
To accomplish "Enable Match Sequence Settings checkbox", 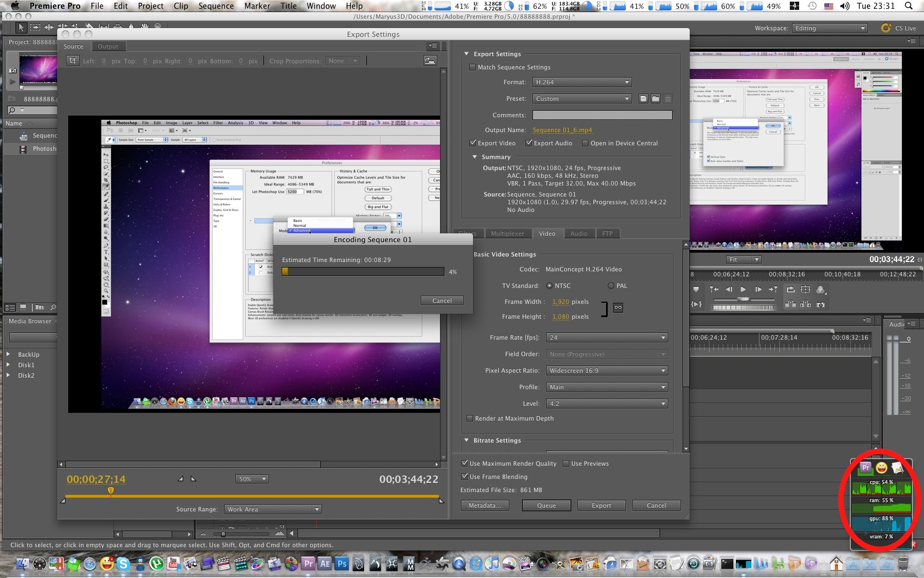I will (472, 67).
